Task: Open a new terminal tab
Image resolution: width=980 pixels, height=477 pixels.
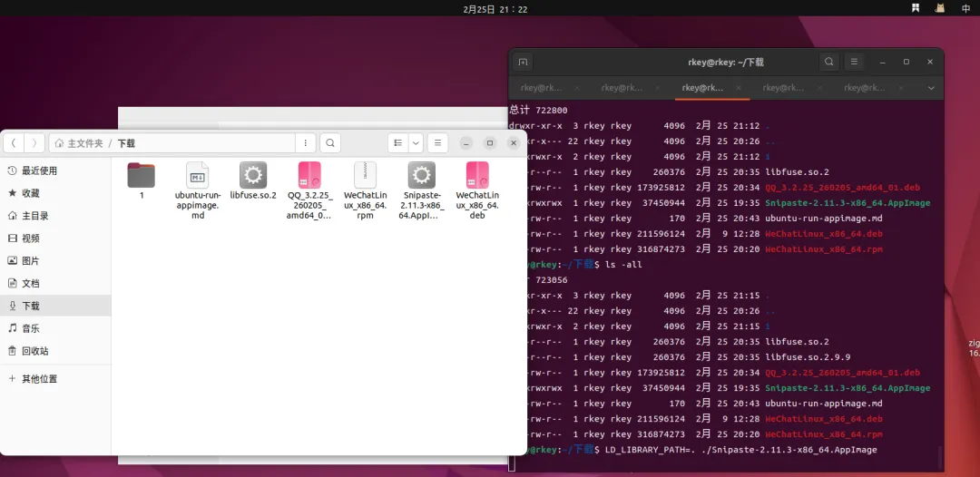Action: pyautogui.click(x=524, y=62)
